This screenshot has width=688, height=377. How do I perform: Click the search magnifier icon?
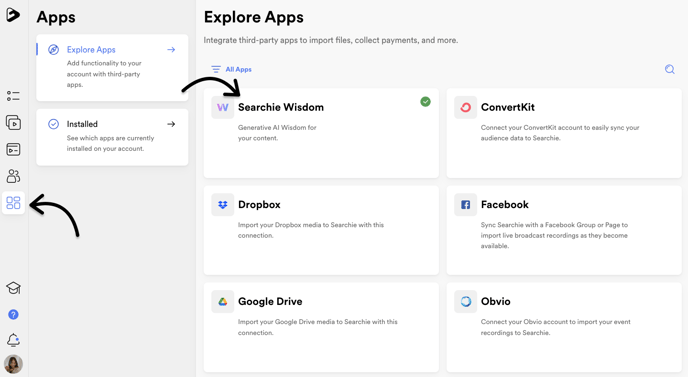(x=670, y=69)
